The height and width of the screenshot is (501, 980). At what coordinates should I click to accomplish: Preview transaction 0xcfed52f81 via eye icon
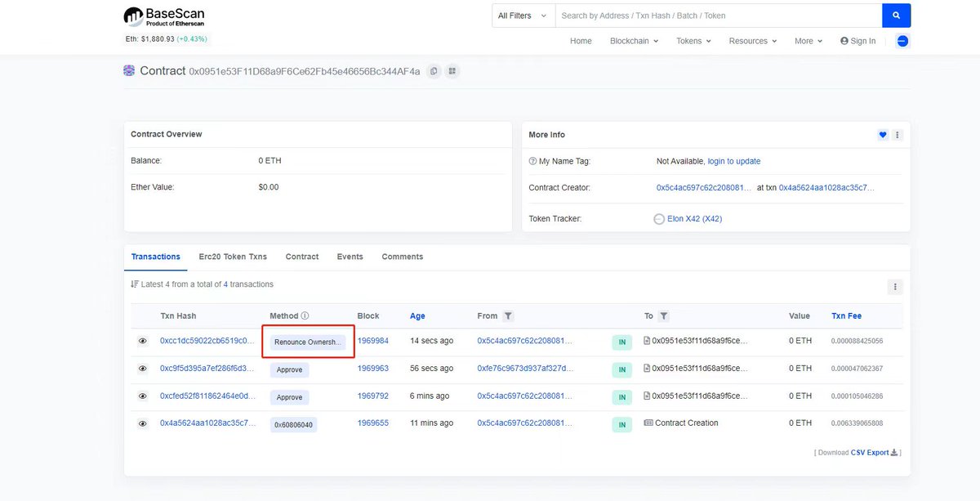click(143, 396)
